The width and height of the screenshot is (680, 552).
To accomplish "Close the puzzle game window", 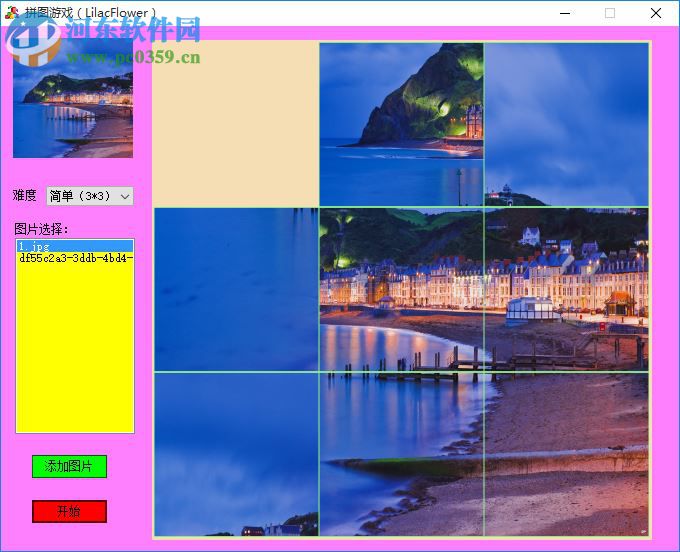I will pyautogui.click(x=656, y=13).
